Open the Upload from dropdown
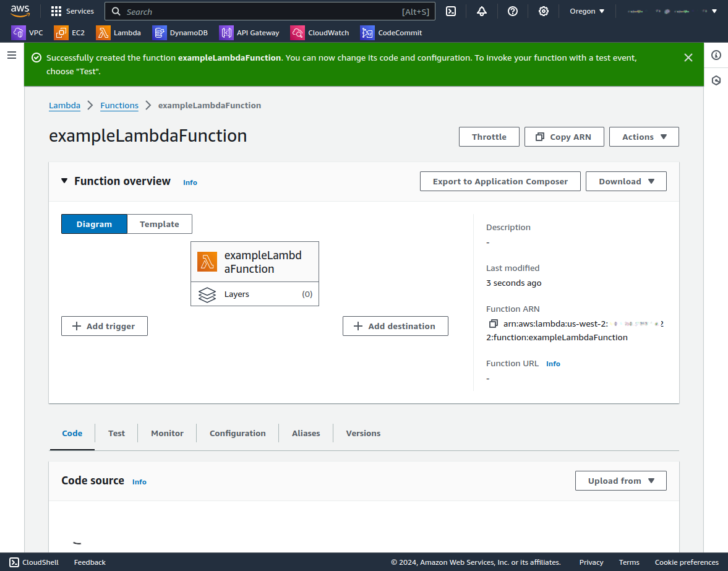This screenshot has width=728, height=571. click(620, 481)
